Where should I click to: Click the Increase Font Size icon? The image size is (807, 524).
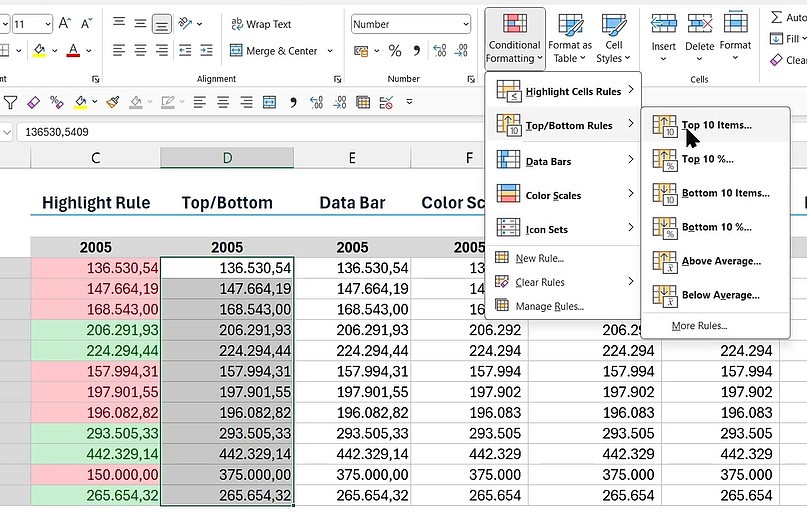(x=66, y=24)
